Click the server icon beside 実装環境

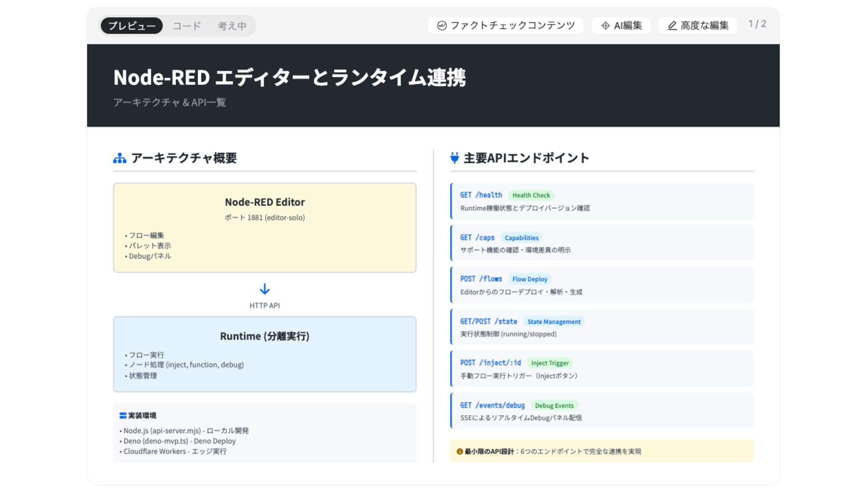(123, 415)
